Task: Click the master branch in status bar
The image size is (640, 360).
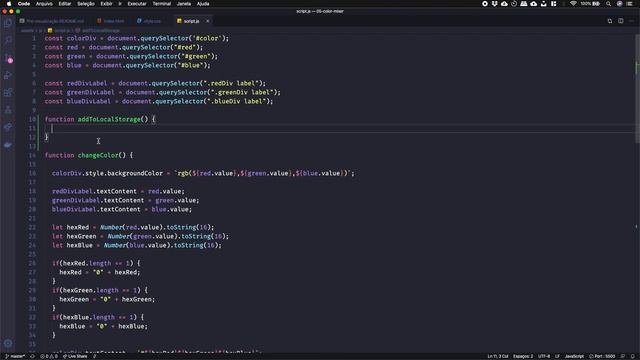Action: click(x=15, y=356)
